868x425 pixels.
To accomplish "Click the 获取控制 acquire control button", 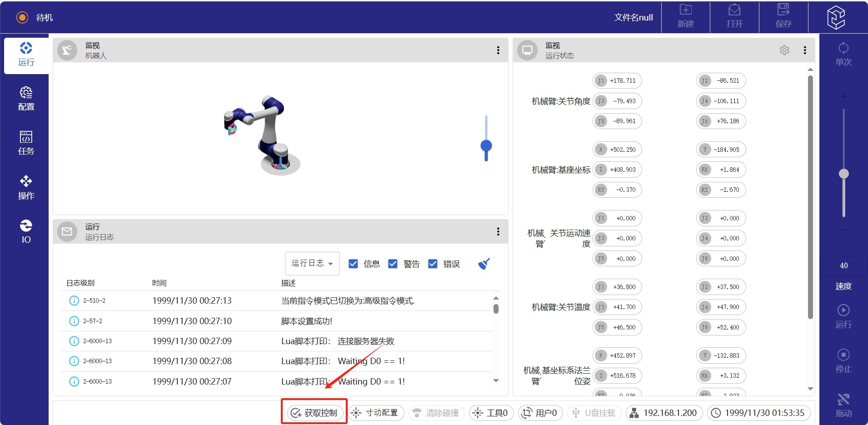I will (314, 413).
